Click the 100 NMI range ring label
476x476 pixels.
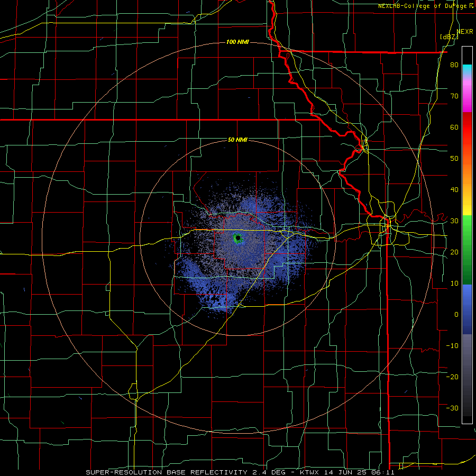click(237, 42)
